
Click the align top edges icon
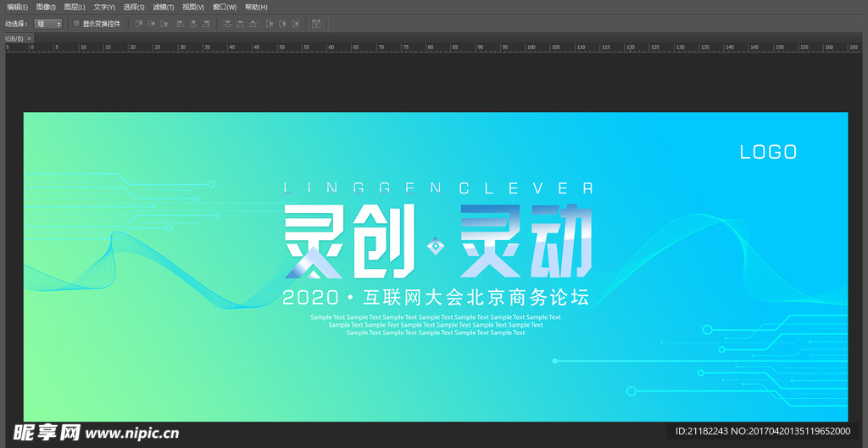coord(138,24)
